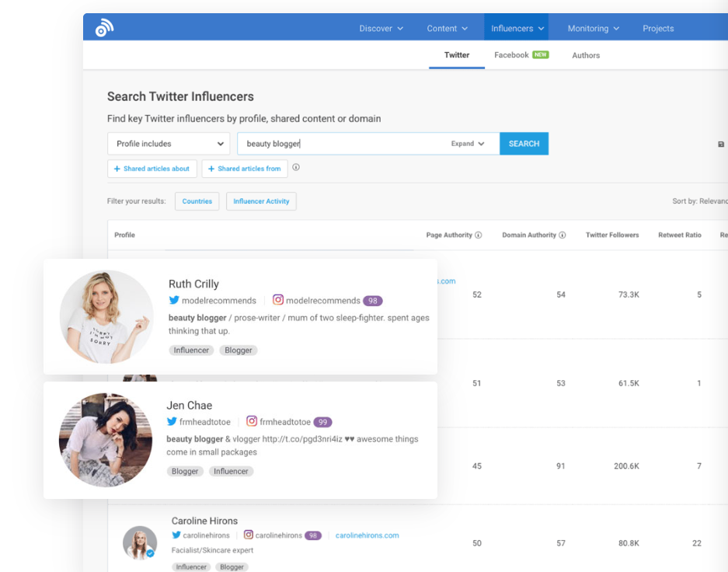Click the 73.3K followers value

(629, 295)
